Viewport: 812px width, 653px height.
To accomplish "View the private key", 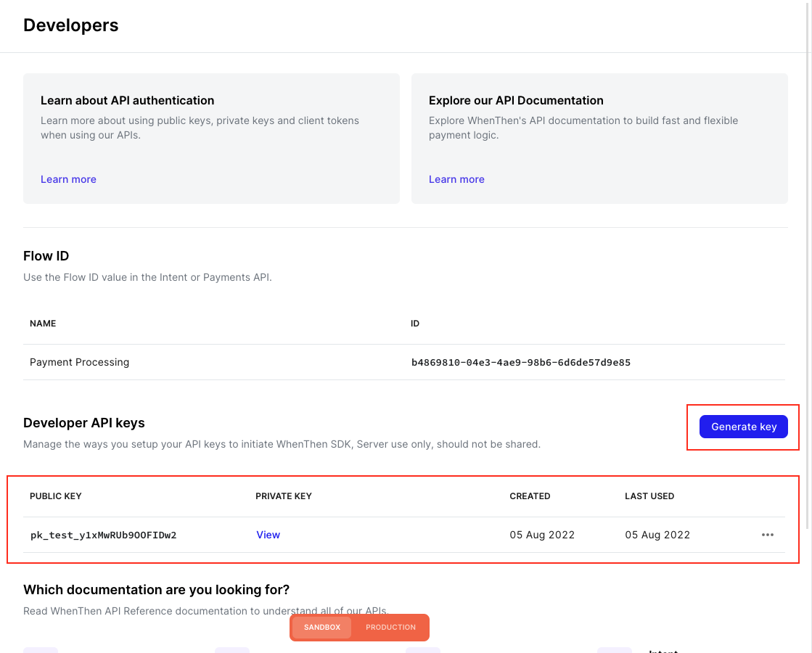I will [268, 535].
